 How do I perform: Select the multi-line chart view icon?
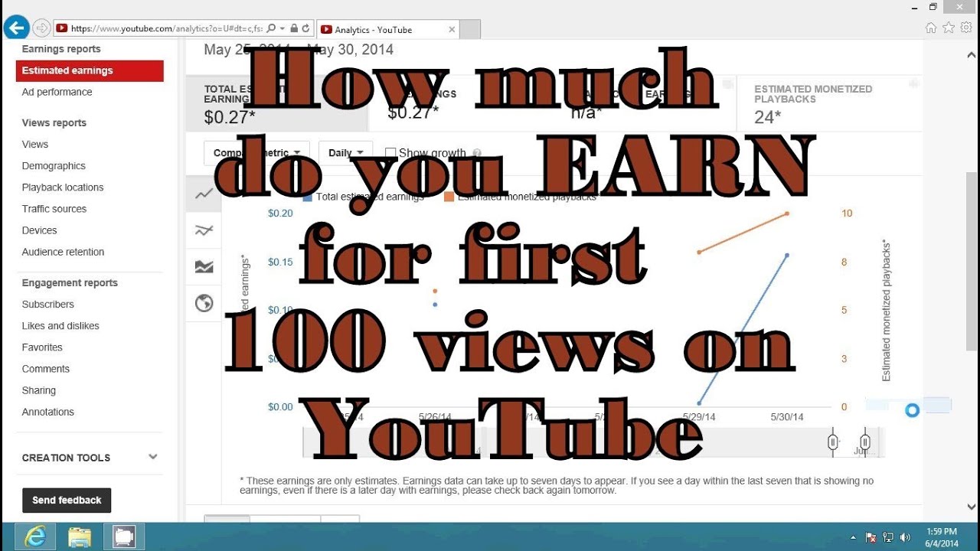pos(204,230)
